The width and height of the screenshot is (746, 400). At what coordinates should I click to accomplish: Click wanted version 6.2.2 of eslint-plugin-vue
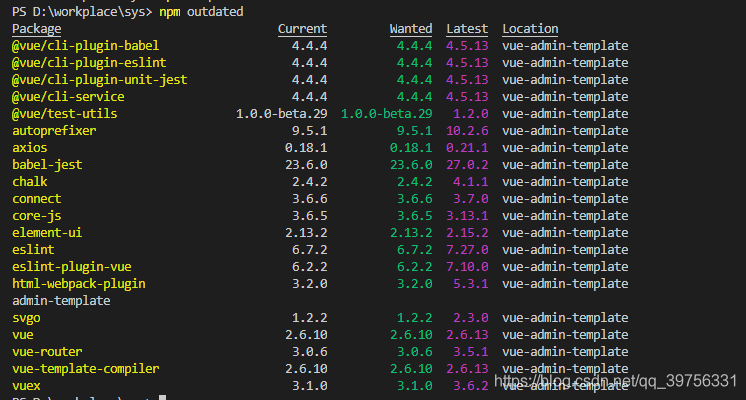tap(415, 267)
